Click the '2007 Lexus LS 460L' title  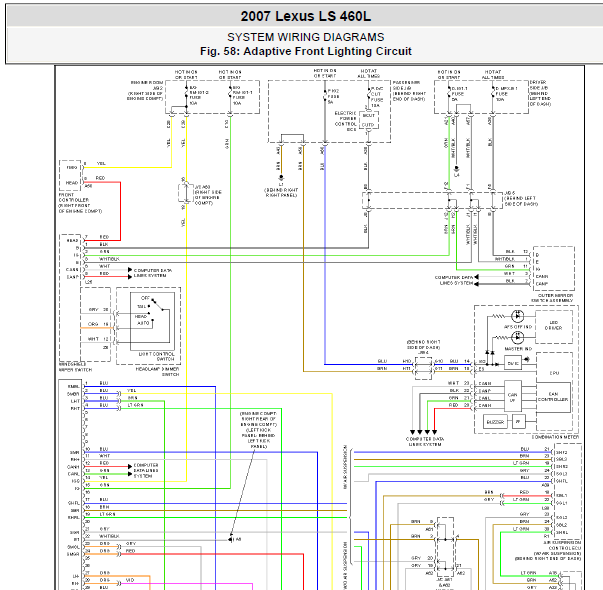[306, 17]
